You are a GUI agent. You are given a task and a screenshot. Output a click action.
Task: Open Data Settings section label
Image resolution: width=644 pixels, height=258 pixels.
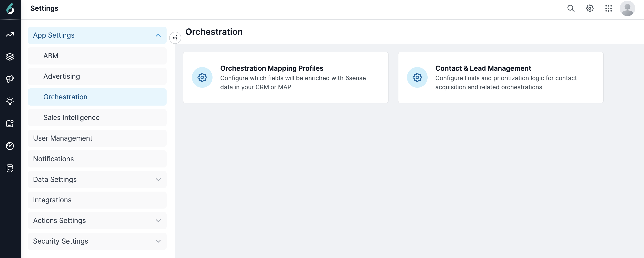pyautogui.click(x=55, y=180)
